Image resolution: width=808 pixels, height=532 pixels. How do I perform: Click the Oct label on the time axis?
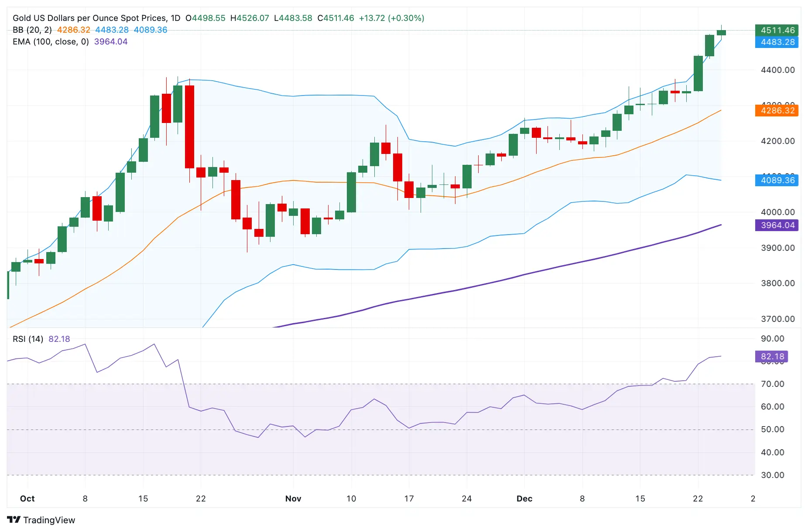click(x=27, y=498)
